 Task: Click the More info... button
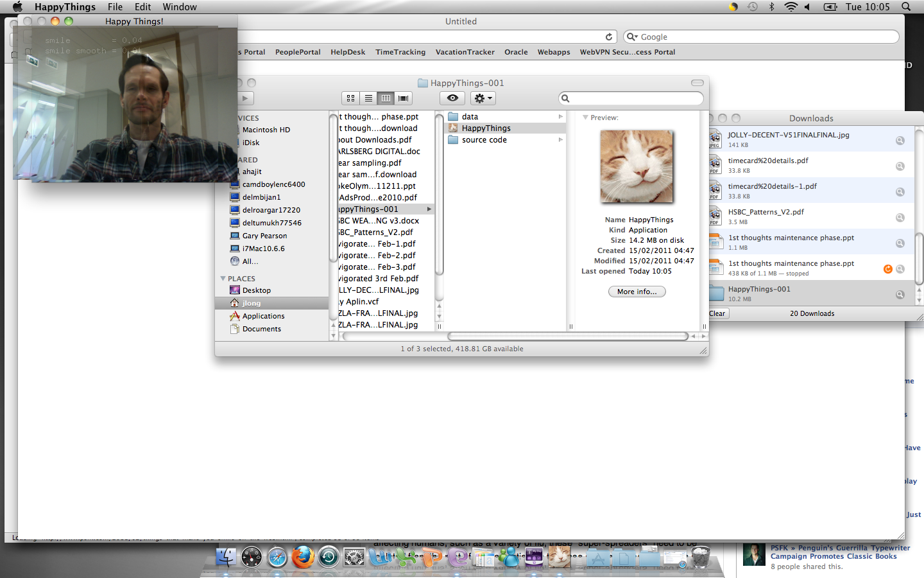pyautogui.click(x=637, y=292)
